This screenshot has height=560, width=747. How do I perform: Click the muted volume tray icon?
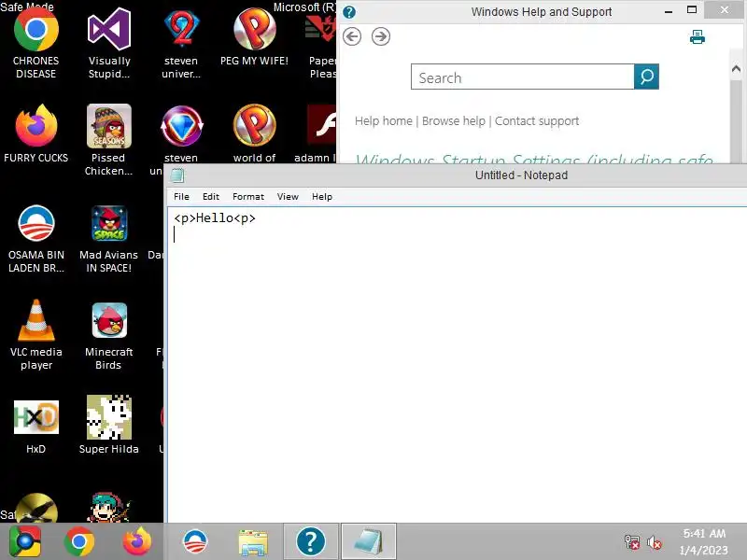click(655, 542)
